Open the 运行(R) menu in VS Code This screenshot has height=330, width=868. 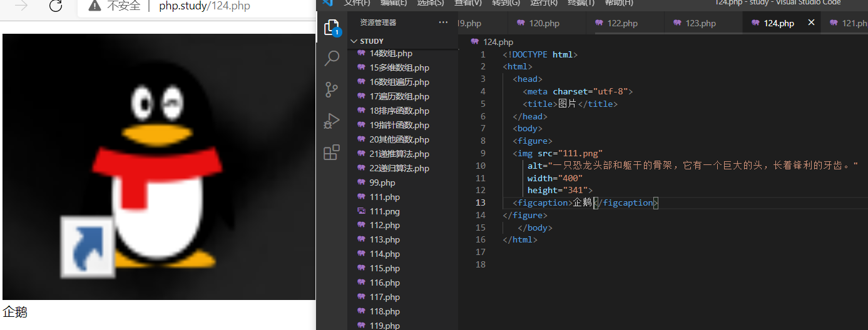tap(543, 3)
